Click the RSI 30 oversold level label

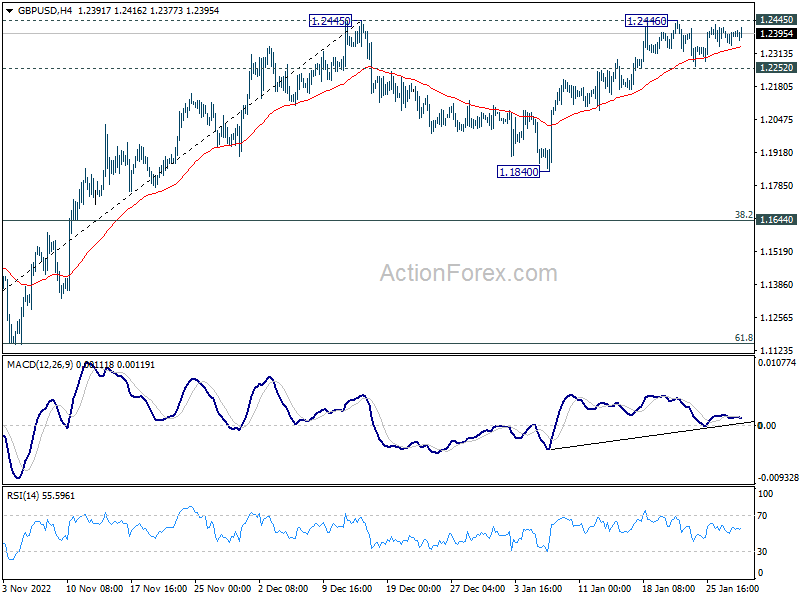762,552
